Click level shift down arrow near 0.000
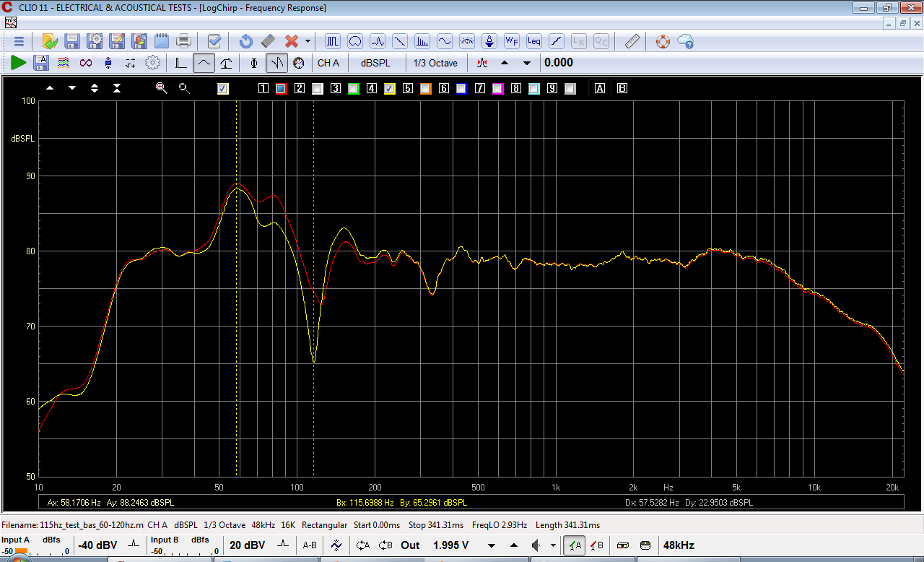924x562 pixels. click(527, 63)
